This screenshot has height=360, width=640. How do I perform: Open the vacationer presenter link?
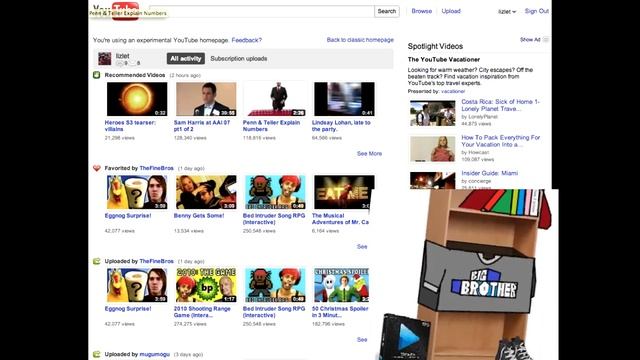[x=453, y=91]
